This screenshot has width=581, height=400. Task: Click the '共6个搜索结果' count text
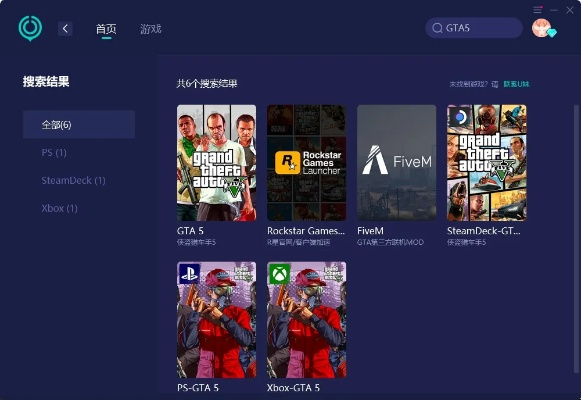click(x=207, y=83)
